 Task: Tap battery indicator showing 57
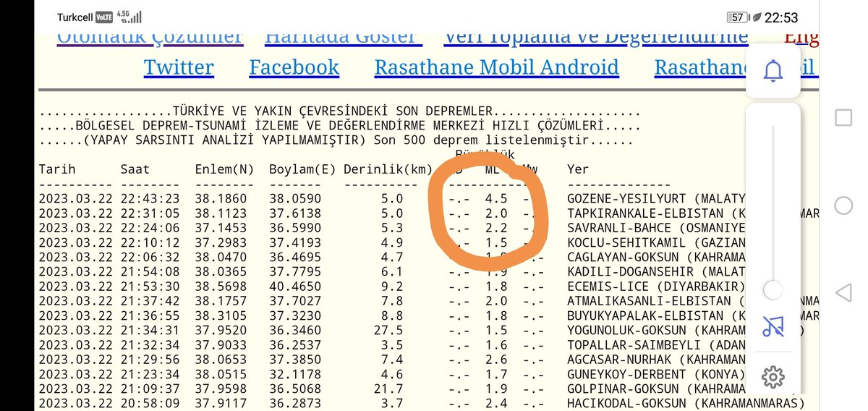pos(738,17)
